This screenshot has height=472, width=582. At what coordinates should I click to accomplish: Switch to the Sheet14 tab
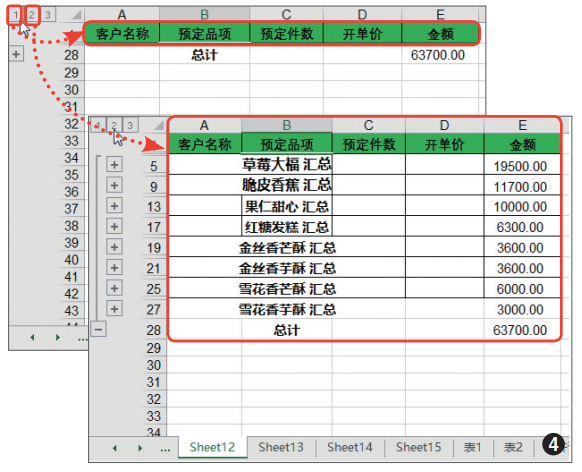[x=350, y=447]
